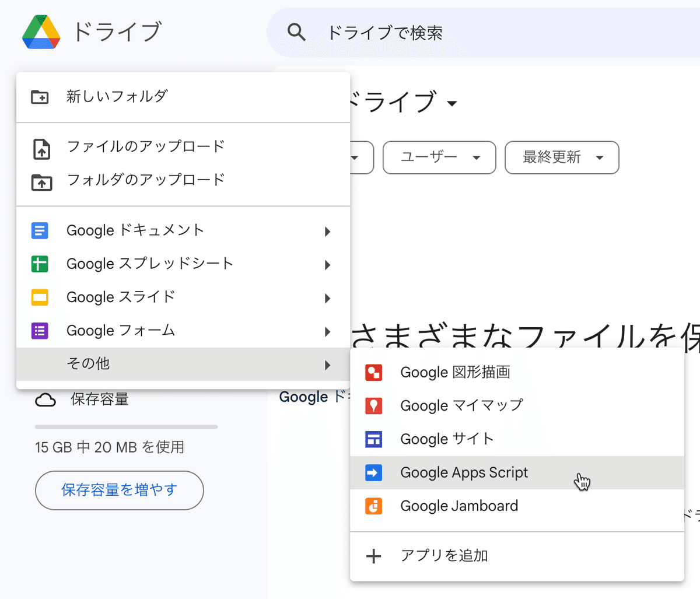The width and height of the screenshot is (700, 599).
Task: Click the file upload icon
Action: [x=41, y=149]
